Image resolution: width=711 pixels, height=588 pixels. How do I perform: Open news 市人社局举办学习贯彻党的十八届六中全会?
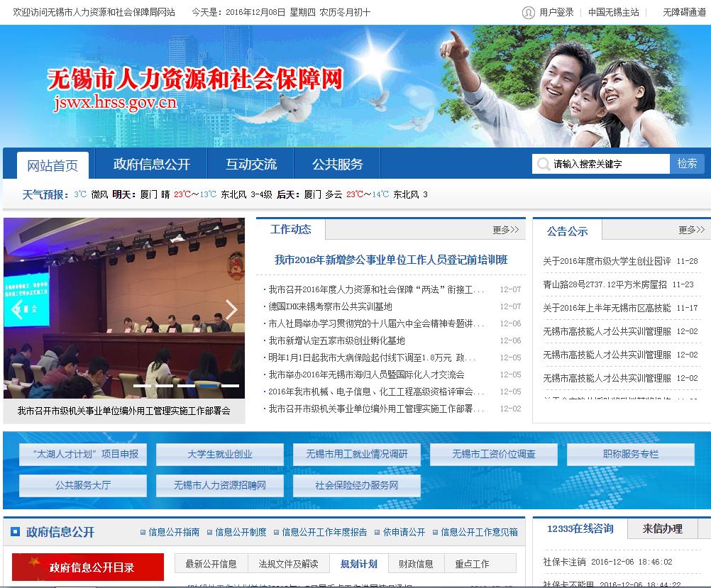point(376,323)
